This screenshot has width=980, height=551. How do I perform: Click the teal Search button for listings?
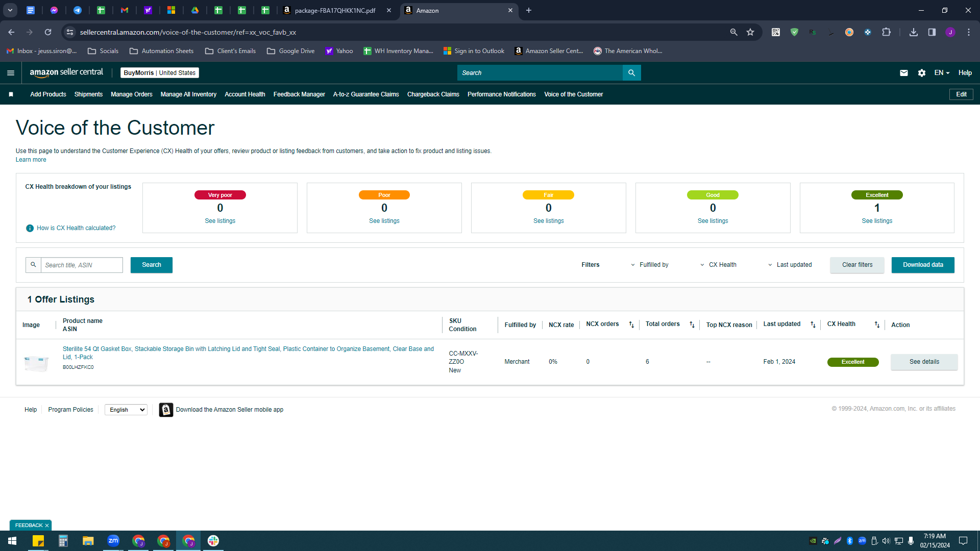click(x=152, y=265)
